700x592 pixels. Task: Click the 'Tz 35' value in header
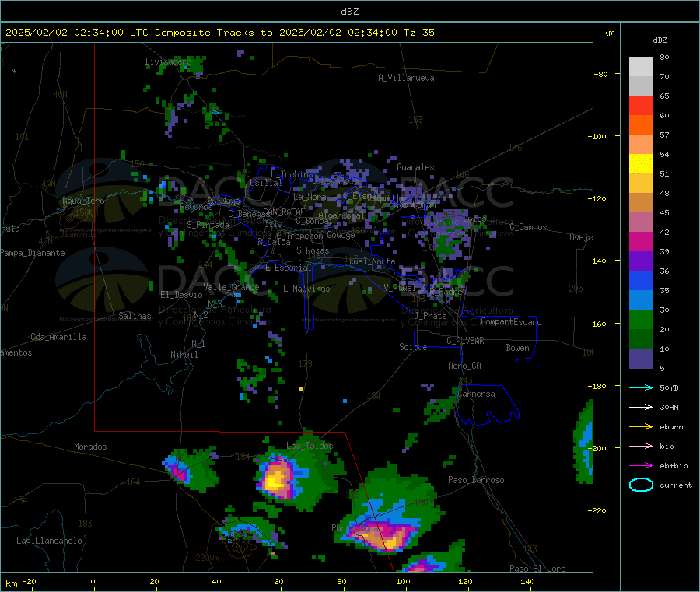tap(419, 33)
